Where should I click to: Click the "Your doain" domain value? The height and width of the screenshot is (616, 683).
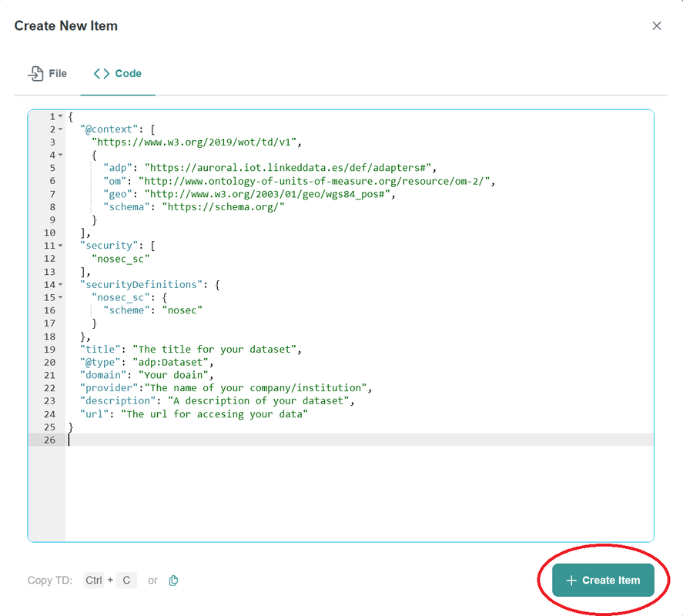tap(173, 375)
